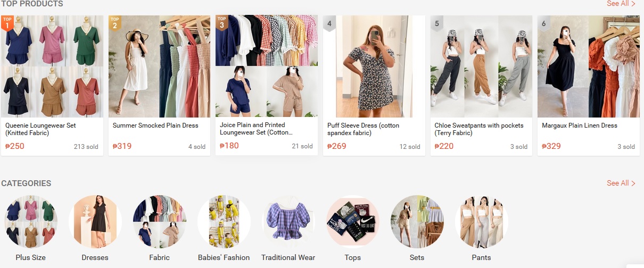The height and width of the screenshot is (268, 644).
Task: Open Margaux Plain Linen Dress photo
Action: 589,66
